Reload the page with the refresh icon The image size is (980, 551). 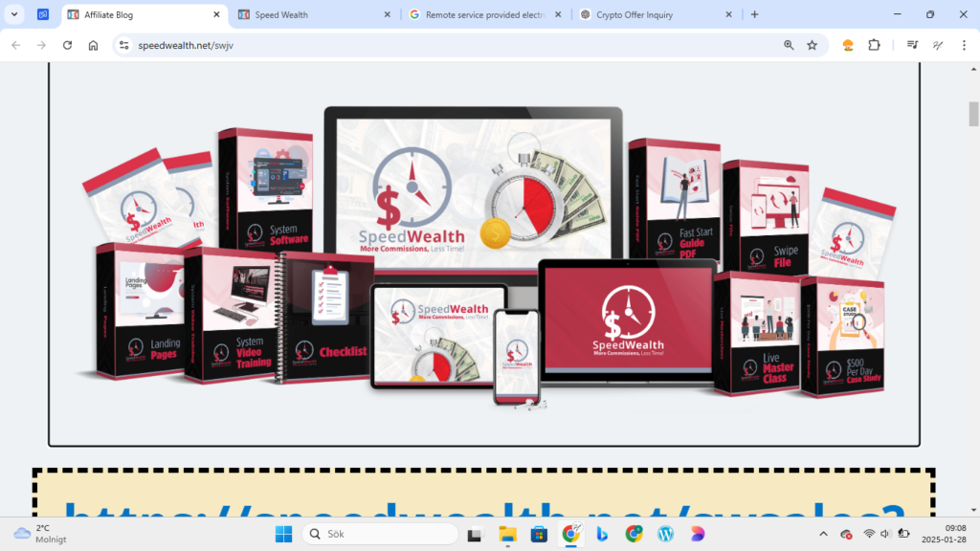tap(68, 45)
